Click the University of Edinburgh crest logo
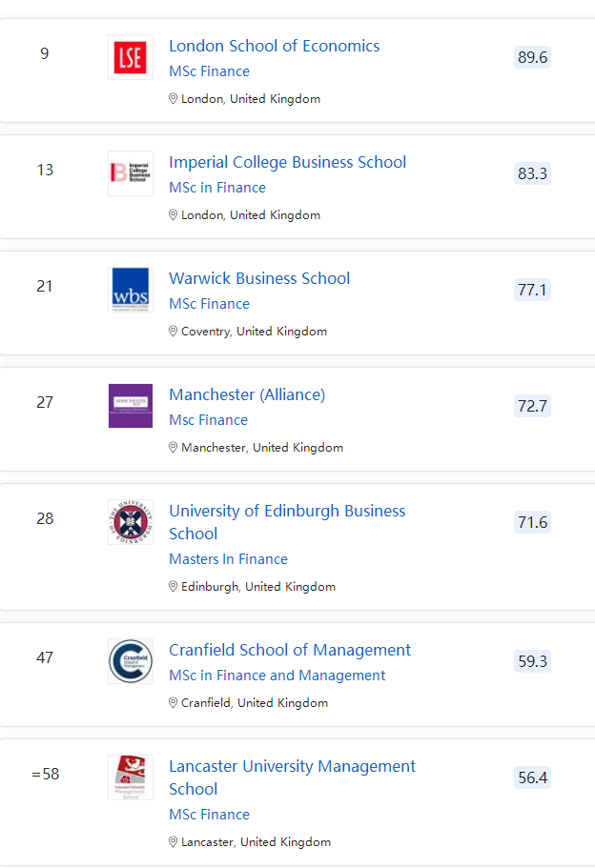 pyautogui.click(x=130, y=522)
